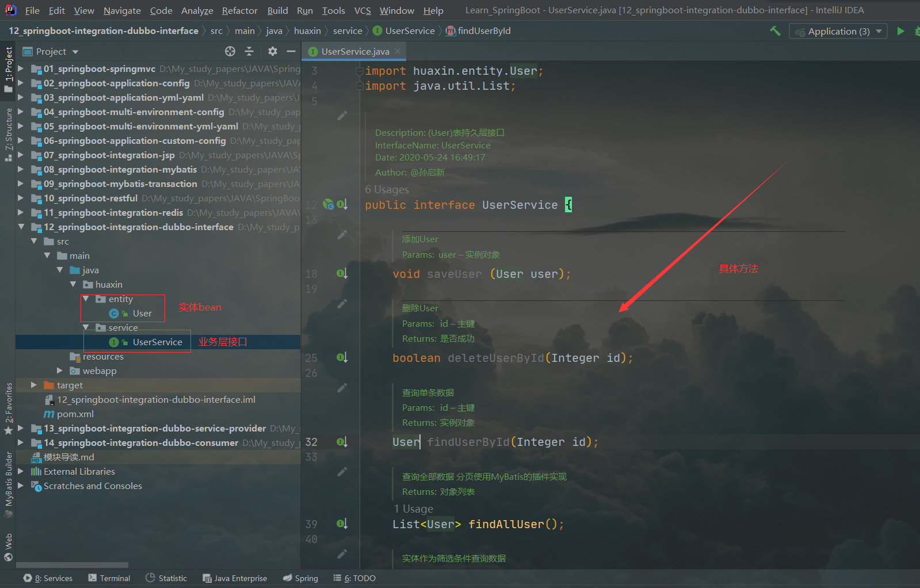
Task: Open the Terminal tool window
Action: coord(109,578)
